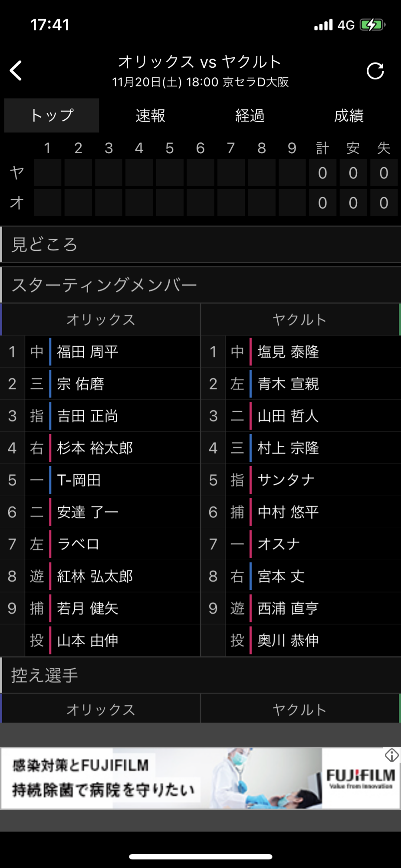Refresh the game data
This screenshot has height=868, width=401.
pos(375,71)
